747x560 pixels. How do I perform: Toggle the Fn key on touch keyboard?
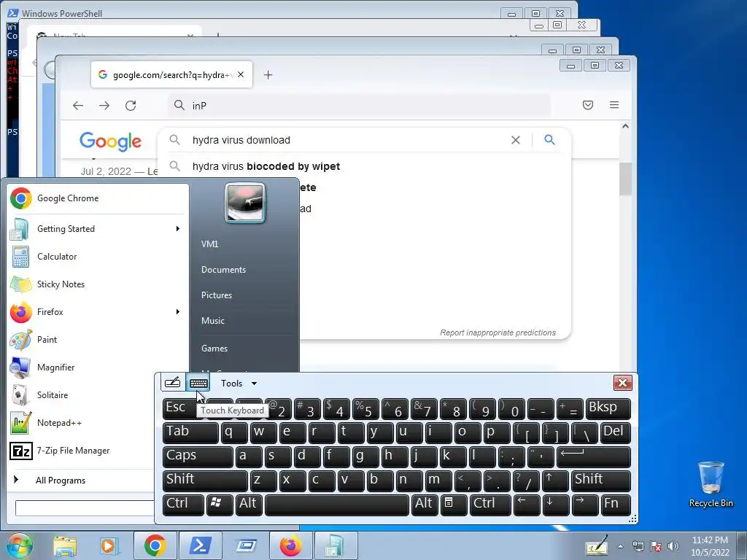(615, 505)
